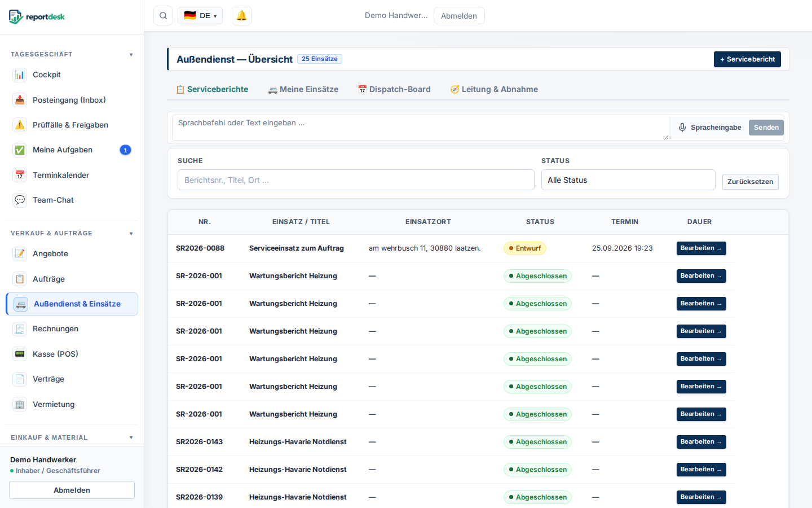The height and width of the screenshot is (508, 812).
Task: Select 'Serviceeinsatz zum Auftrag' title cell
Action: click(297, 248)
